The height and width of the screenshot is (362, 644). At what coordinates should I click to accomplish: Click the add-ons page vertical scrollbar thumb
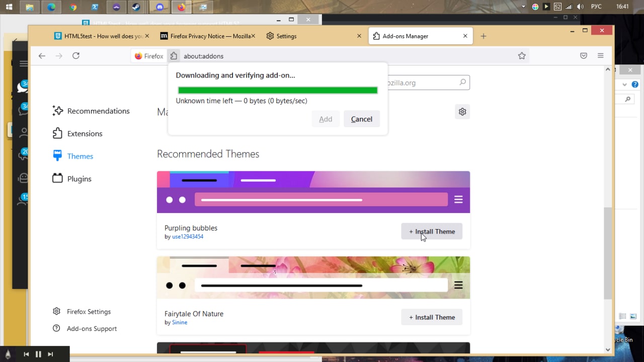608,253
